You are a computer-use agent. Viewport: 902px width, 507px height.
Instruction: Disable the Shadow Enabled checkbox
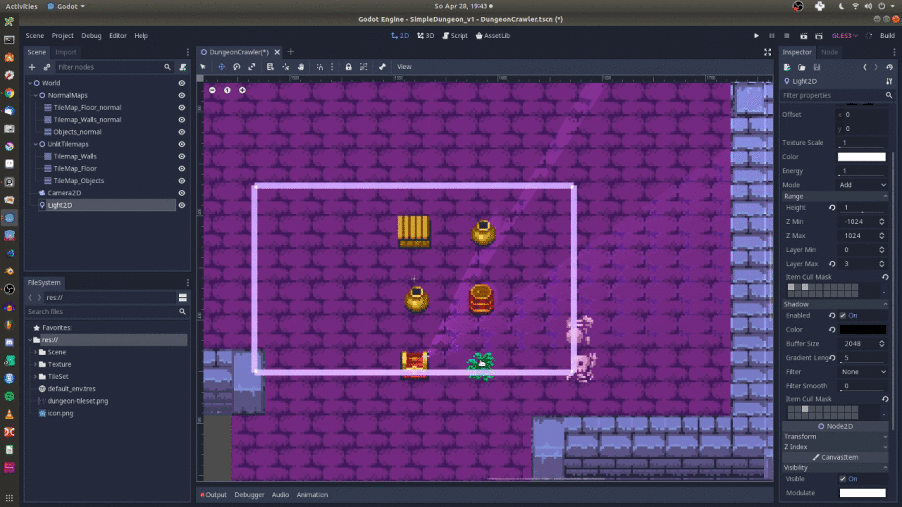click(843, 315)
